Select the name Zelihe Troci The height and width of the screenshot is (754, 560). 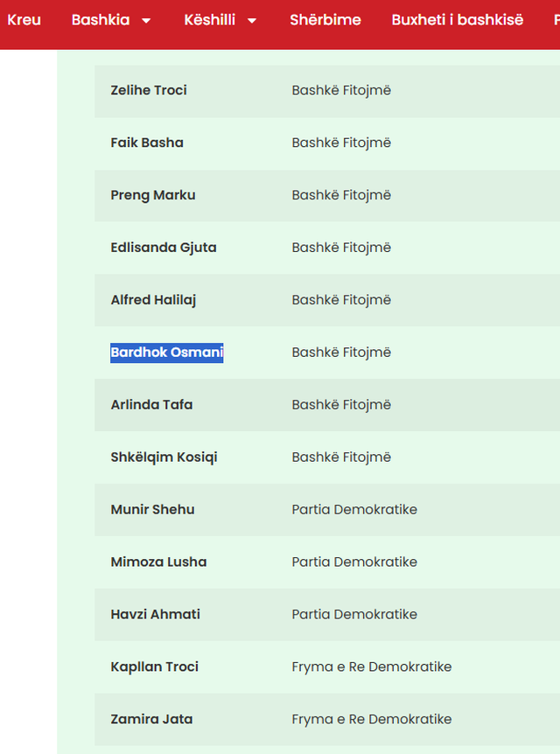149,90
